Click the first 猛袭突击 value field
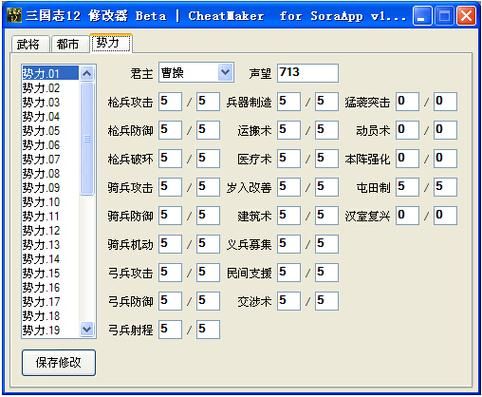 point(408,101)
